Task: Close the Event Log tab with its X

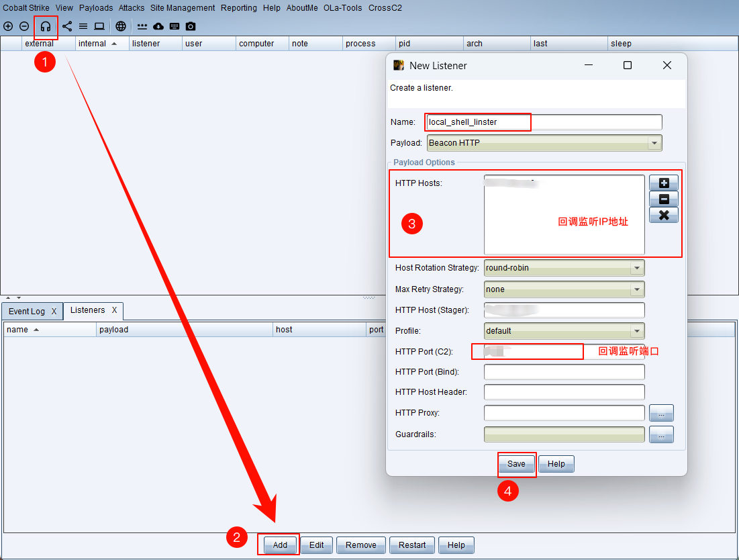Action: 54,312
